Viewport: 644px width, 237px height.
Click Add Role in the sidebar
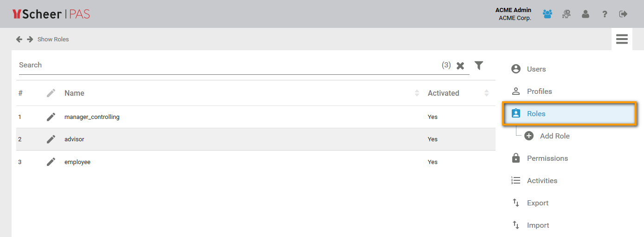[554, 136]
